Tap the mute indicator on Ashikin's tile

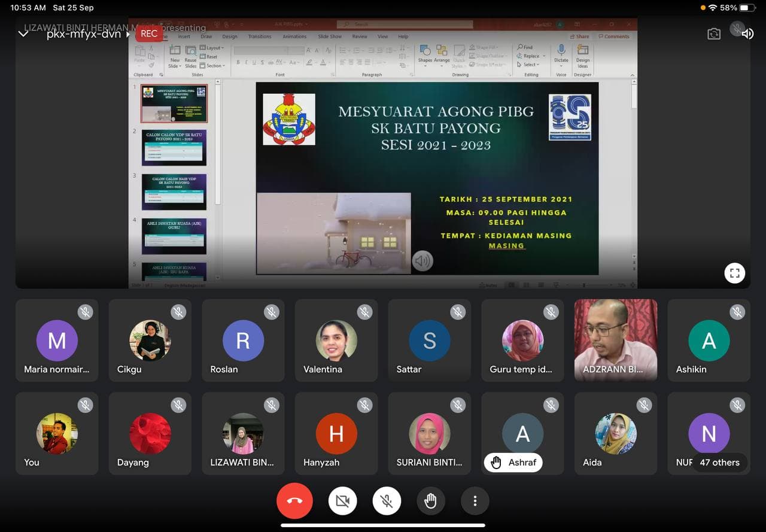(737, 312)
